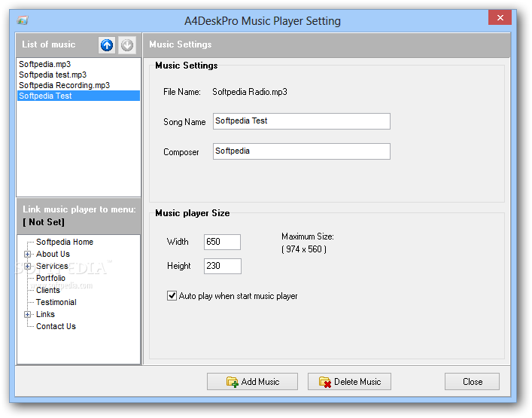
Task: Move selected music down with grey arrow
Action: 127,45
